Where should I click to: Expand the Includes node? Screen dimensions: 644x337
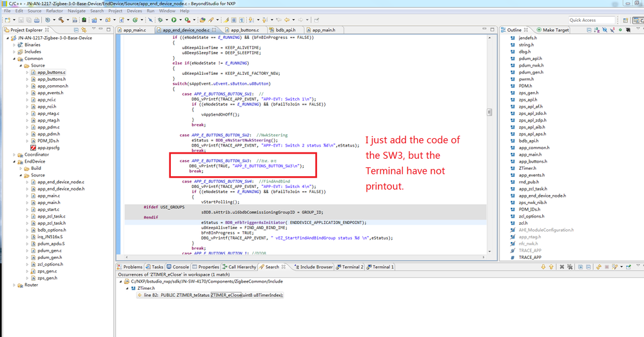click(14, 52)
